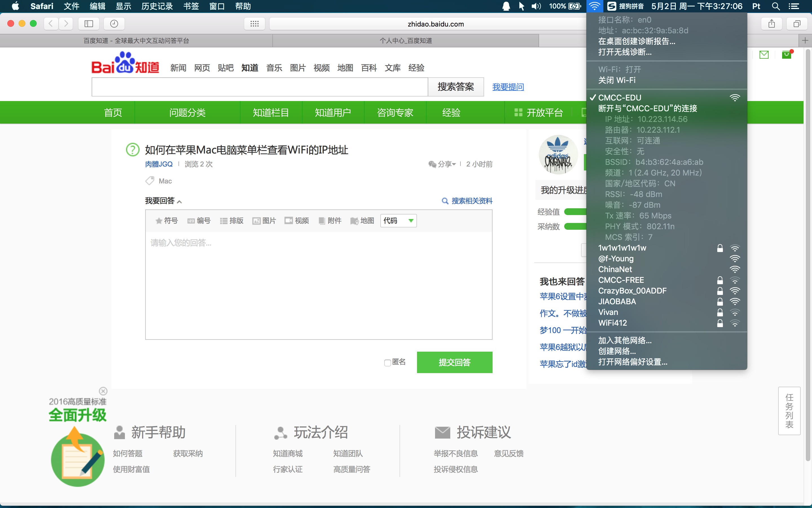Open Safari 文件 menu

71,6
